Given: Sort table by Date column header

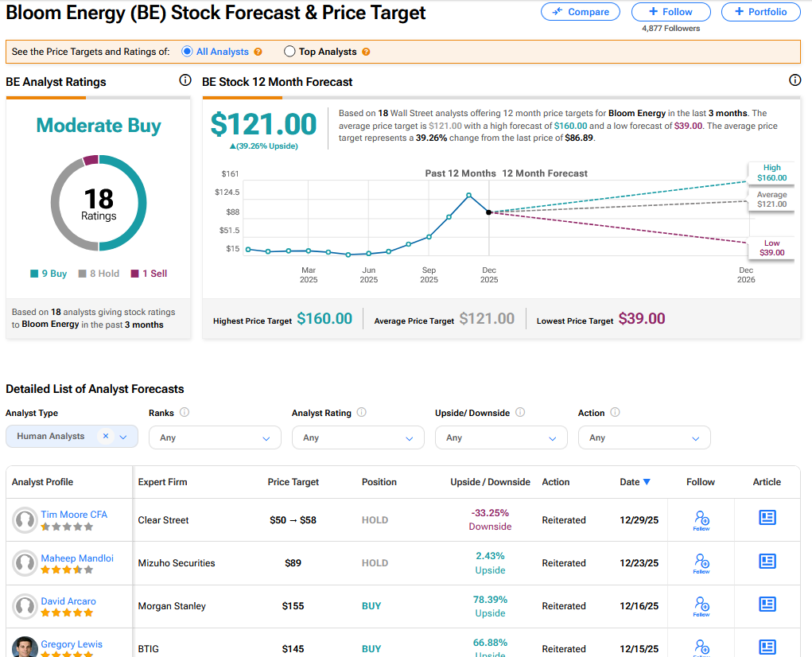Looking at the screenshot, I should pos(635,482).
